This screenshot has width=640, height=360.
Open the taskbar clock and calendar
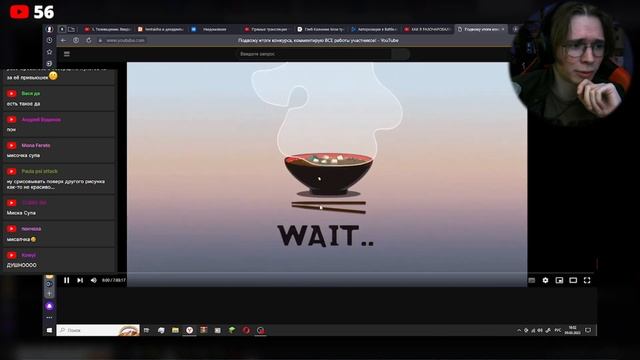tap(572, 330)
